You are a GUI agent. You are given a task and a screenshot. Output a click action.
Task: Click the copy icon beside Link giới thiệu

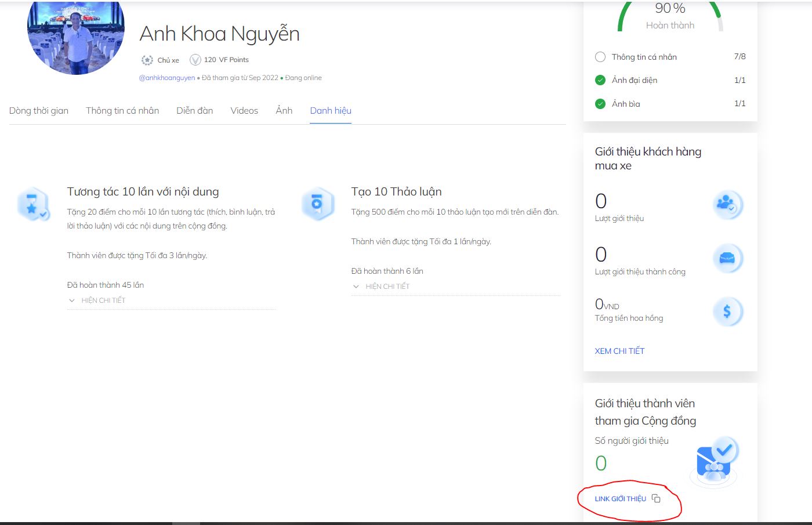656,498
